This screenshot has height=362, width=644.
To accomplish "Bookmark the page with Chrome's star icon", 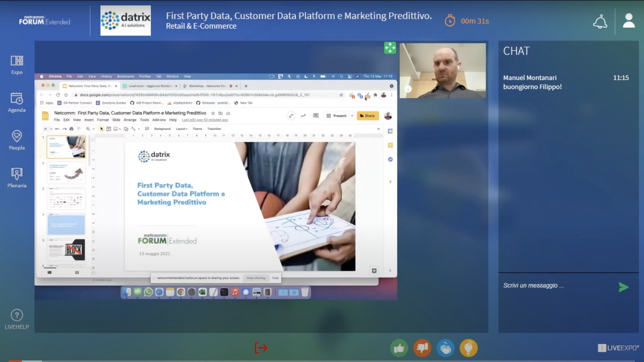I will click(341, 95).
